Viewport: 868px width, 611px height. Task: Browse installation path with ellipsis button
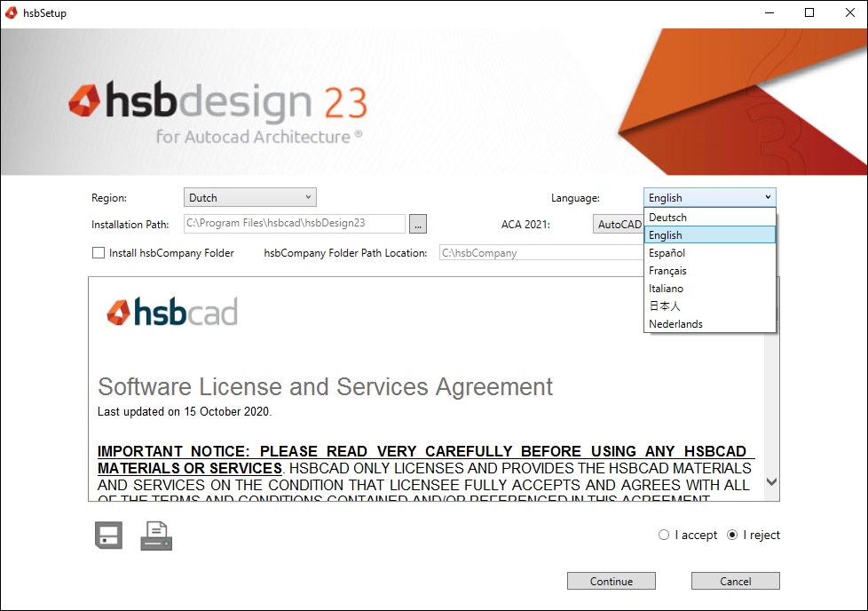click(418, 224)
